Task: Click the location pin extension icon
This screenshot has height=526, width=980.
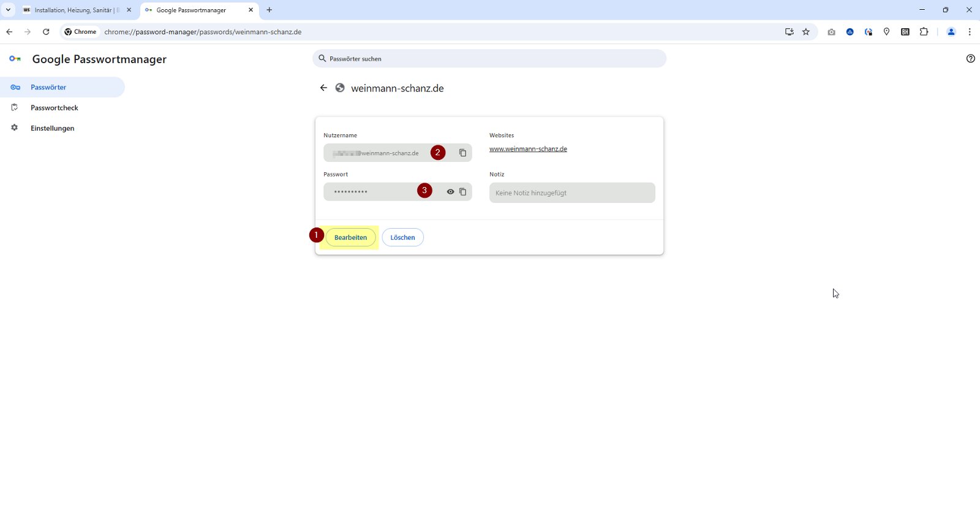Action: pos(886,32)
